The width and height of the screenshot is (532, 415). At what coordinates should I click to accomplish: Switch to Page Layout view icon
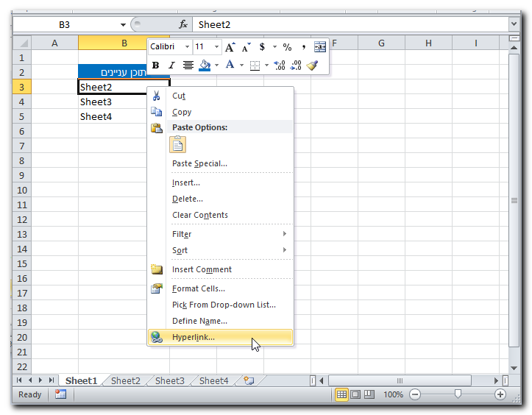click(x=355, y=394)
